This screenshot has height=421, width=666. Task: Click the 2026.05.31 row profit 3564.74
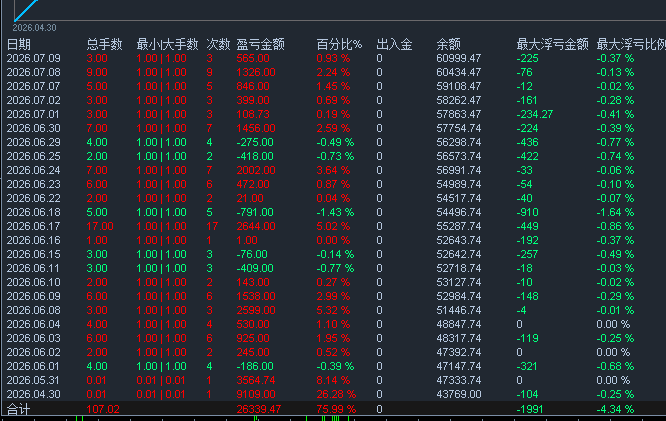[256, 380]
